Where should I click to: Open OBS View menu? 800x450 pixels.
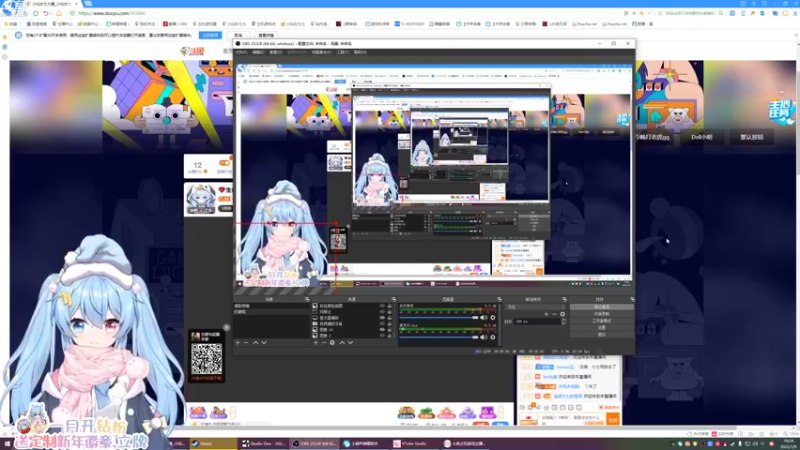pos(276,52)
